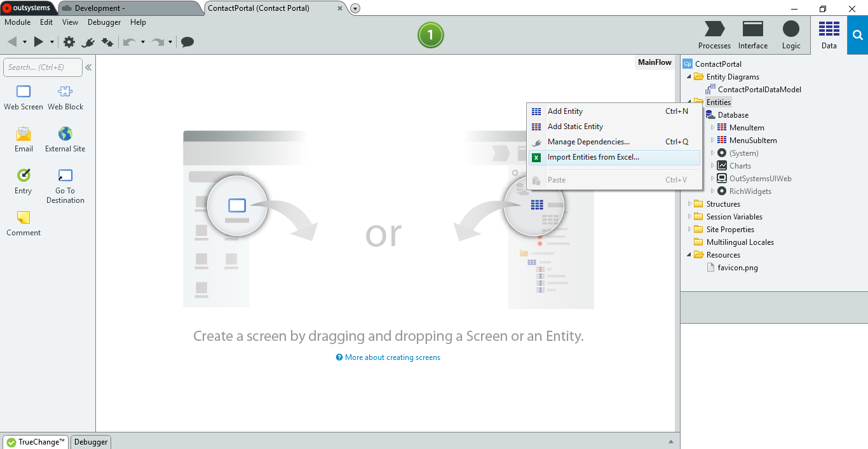Open the Help menu

click(x=138, y=22)
